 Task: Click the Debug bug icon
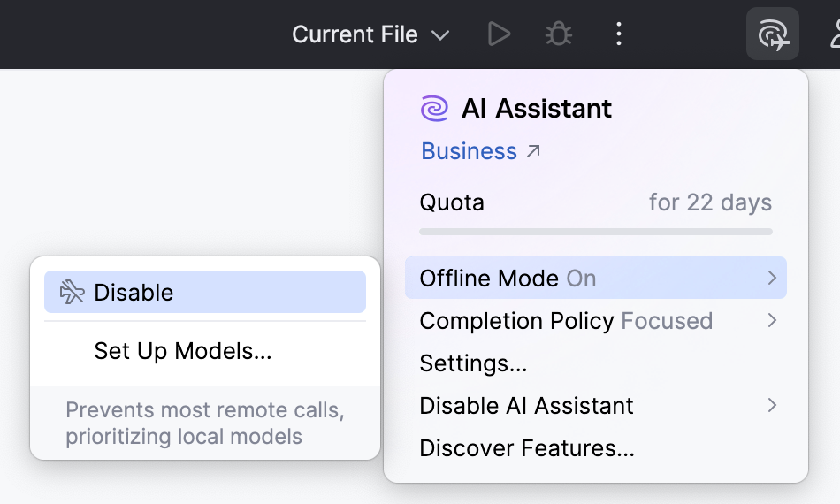click(x=558, y=34)
